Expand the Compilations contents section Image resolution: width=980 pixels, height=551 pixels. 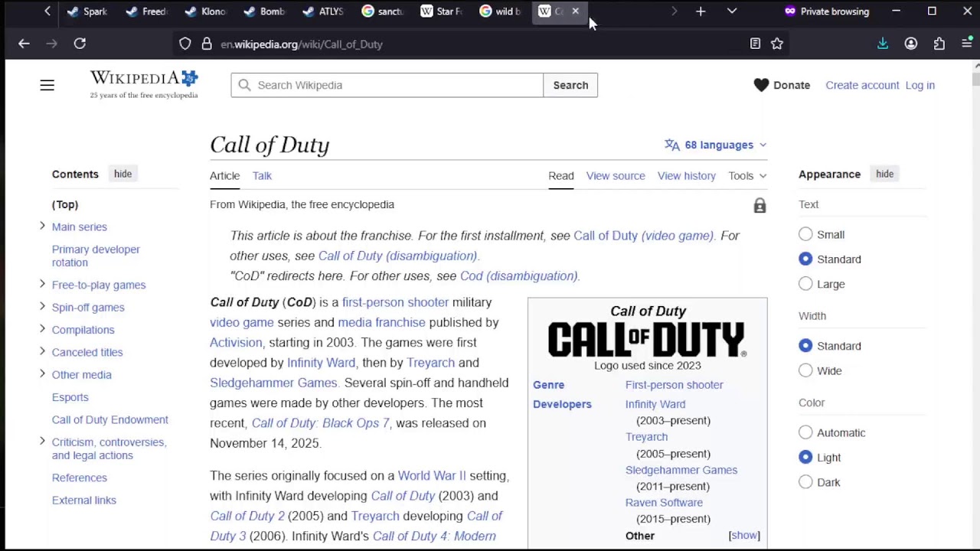point(42,329)
